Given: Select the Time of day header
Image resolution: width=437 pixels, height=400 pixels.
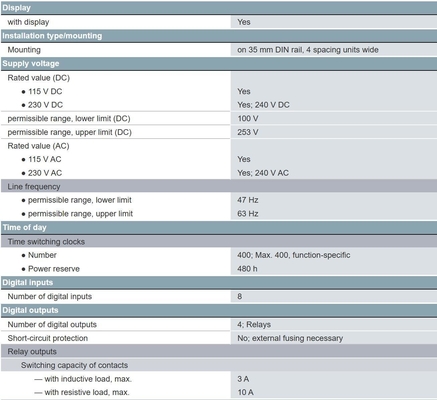Looking at the screenshot, I should point(218,227).
